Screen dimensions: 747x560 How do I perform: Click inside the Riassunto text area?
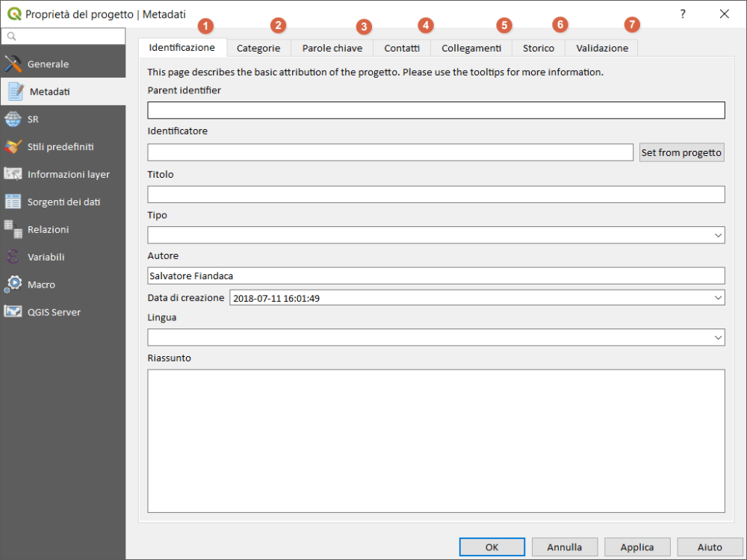pyautogui.click(x=436, y=441)
